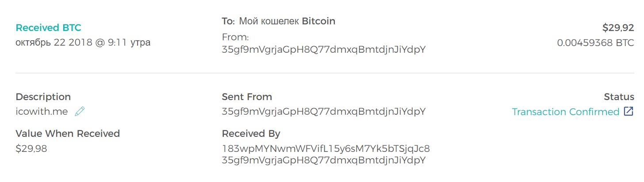Click the 0.00459368 BTC amount
Viewport: 644px width, 182px height.
pyautogui.click(x=595, y=43)
